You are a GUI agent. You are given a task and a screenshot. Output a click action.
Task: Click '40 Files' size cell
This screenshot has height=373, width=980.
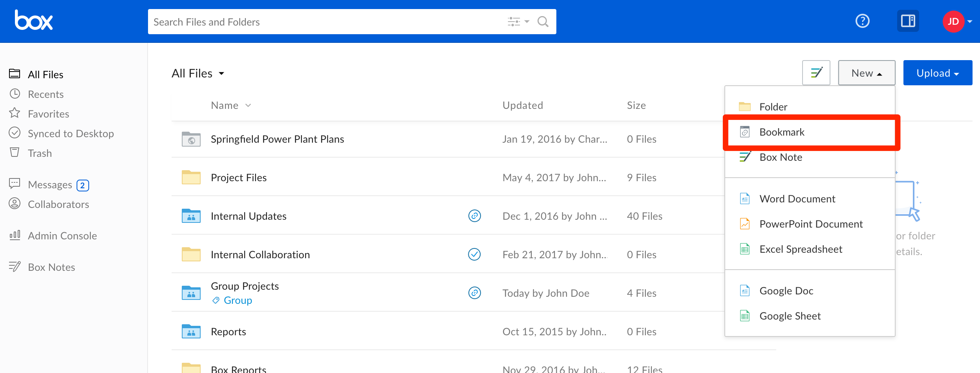point(644,216)
